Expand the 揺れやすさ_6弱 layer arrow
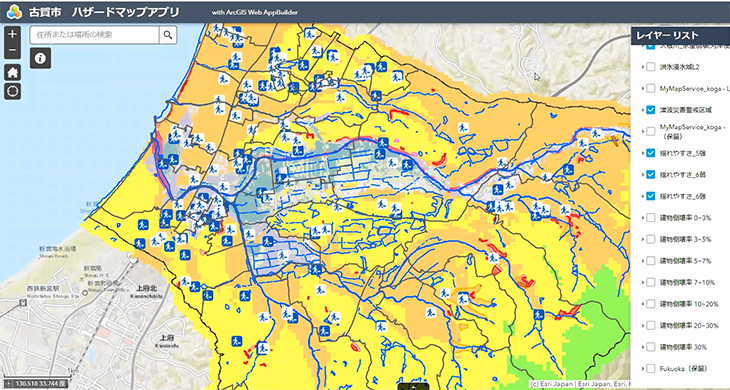Screen dimensions: 730x390 click(x=642, y=175)
